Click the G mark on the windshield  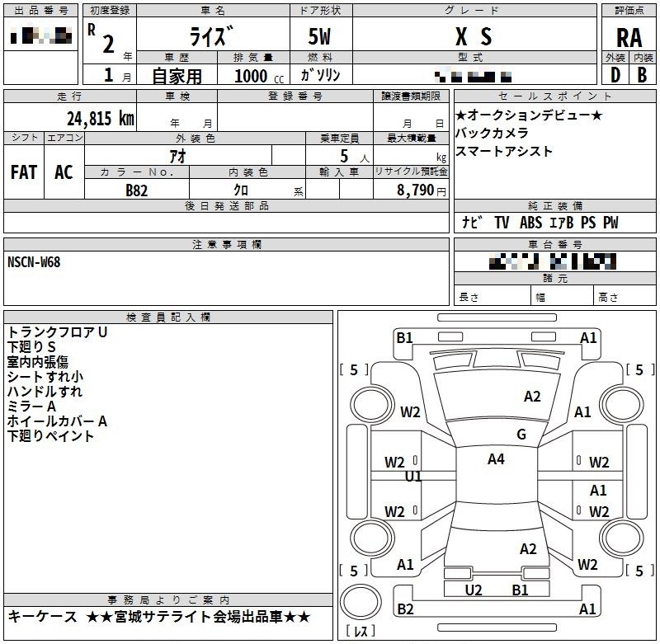[521, 435]
